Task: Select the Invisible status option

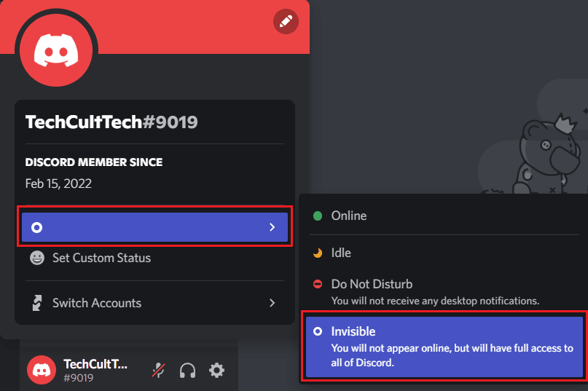Action: pos(444,347)
